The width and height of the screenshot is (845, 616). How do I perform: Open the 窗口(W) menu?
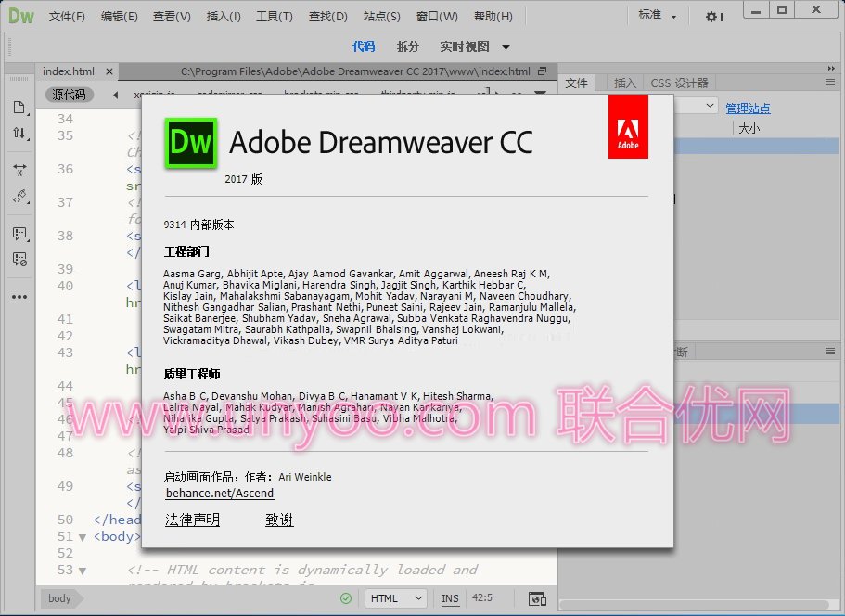[437, 17]
